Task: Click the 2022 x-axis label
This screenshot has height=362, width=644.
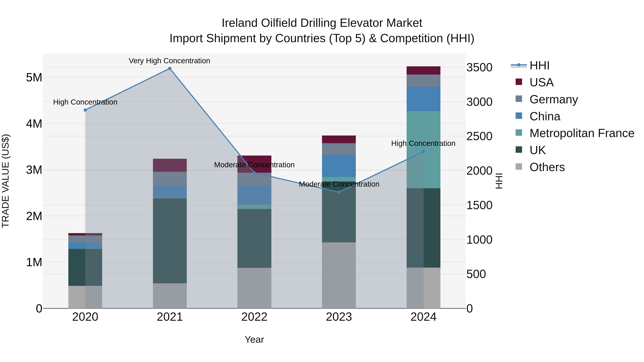Action: click(255, 317)
